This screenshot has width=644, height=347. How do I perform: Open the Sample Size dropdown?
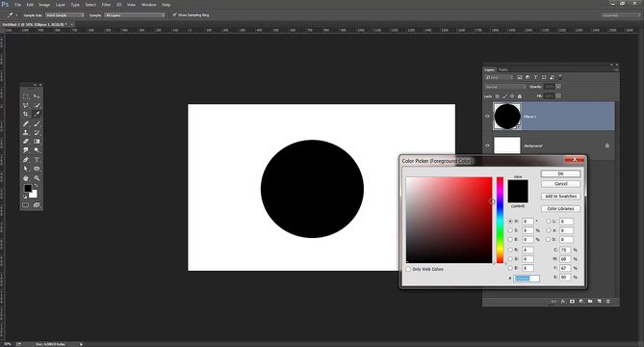click(x=64, y=15)
